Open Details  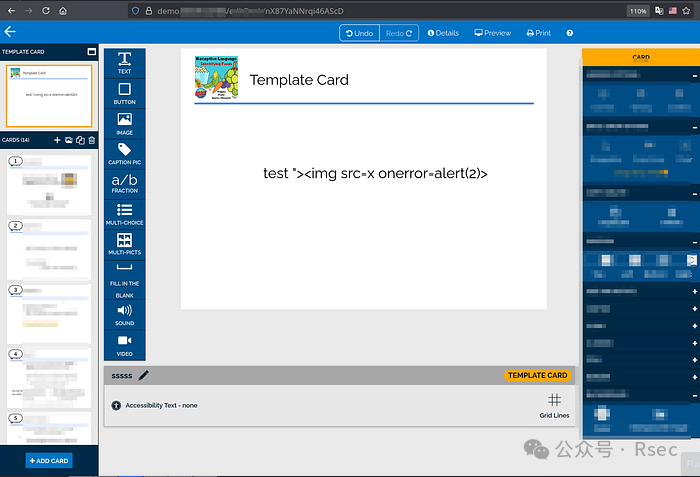pyautogui.click(x=443, y=33)
